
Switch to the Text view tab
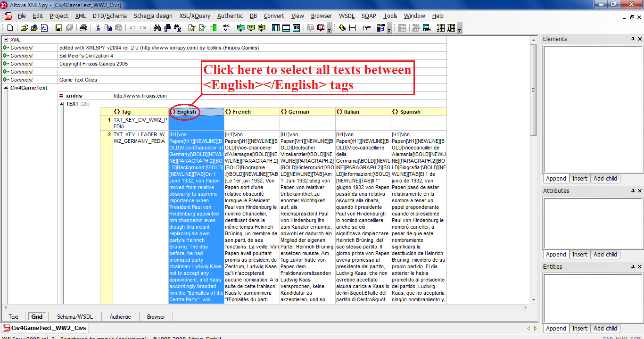(x=13, y=317)
